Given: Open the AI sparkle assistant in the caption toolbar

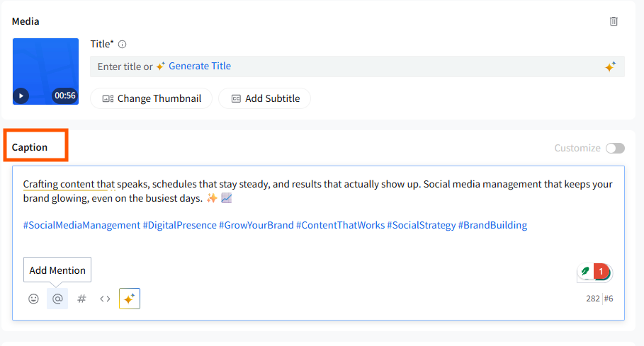Looking at the screenshot, I should pyautogui.click(x=130, y=299).
